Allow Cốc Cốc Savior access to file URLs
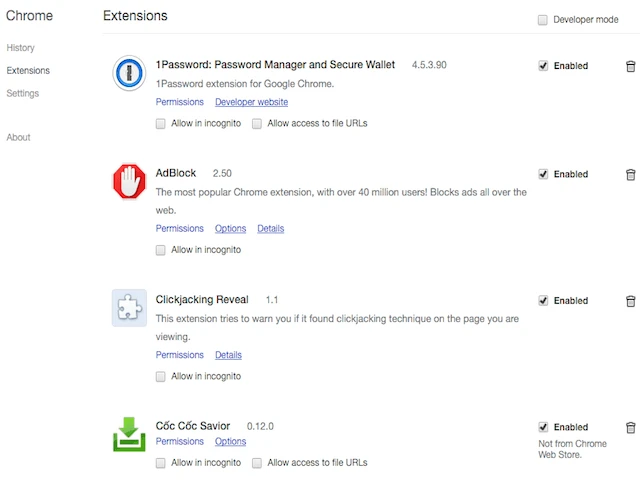 [257, 463]
